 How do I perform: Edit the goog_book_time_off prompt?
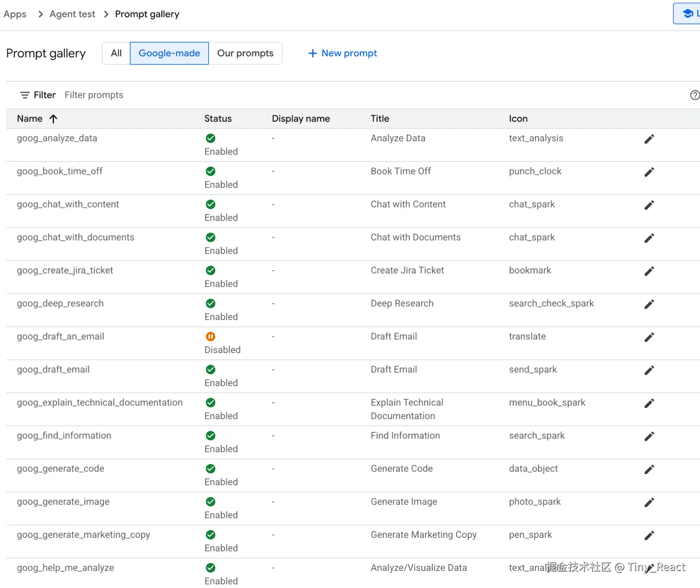pos(649,172)
